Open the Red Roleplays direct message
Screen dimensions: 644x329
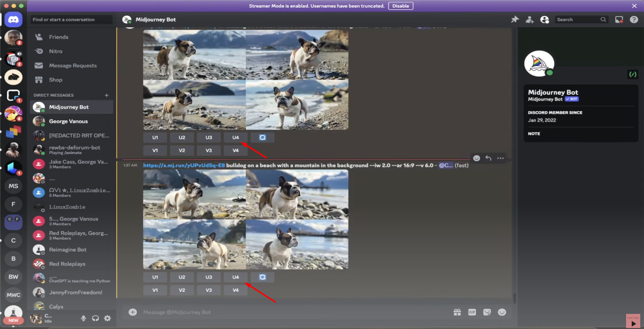[72, 264]
